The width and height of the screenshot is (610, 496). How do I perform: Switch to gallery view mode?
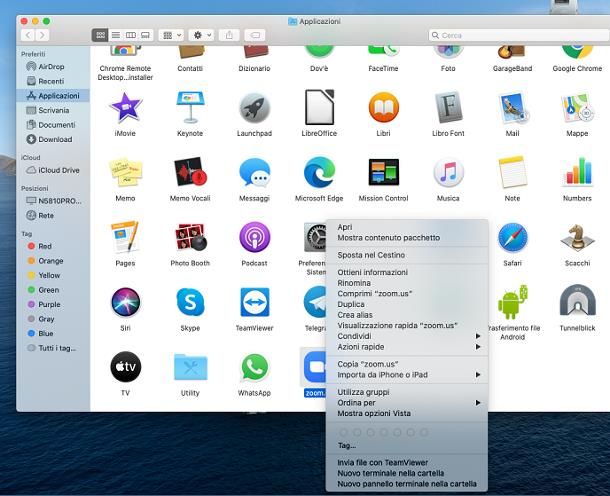pyautogui.click(x=145, y=35)
